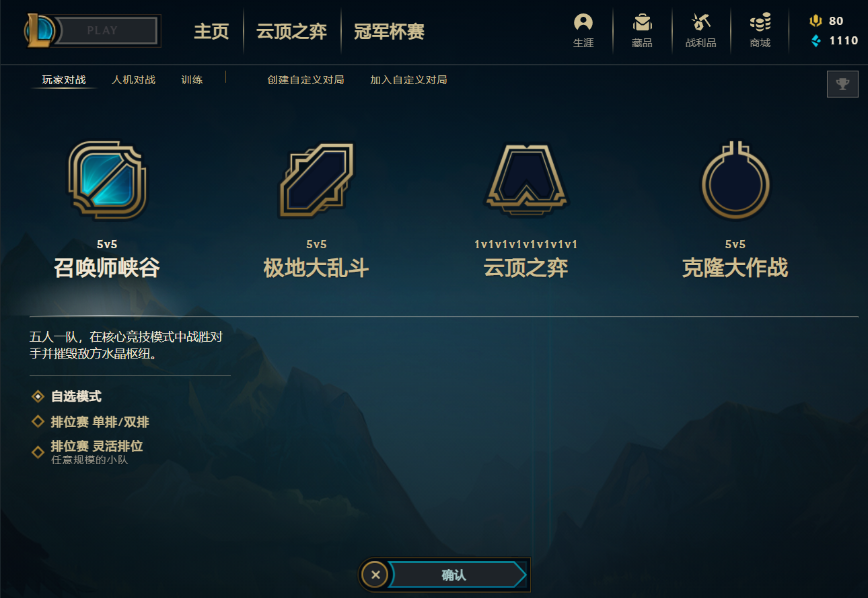Click the trophy icon button
Viewport: 868px width, 598px height.
click(x=842, y=84)
